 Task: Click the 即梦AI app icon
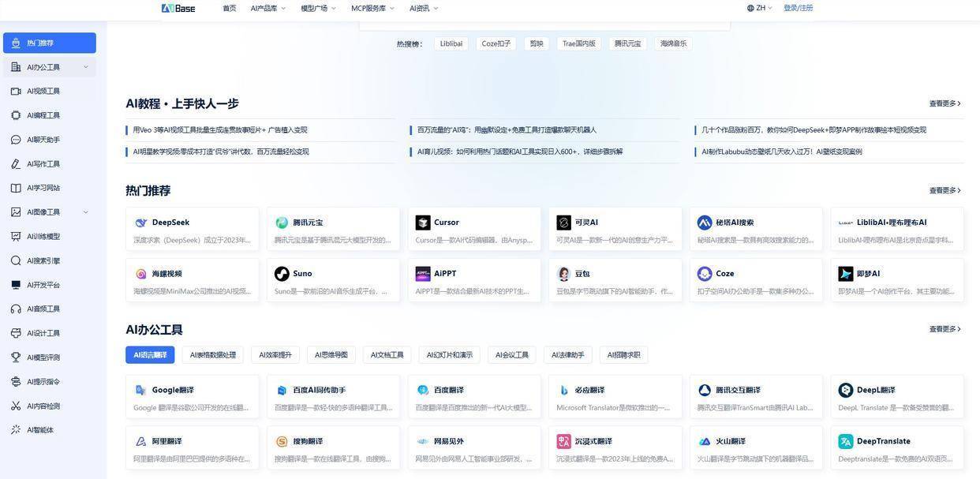coord(846,274)
